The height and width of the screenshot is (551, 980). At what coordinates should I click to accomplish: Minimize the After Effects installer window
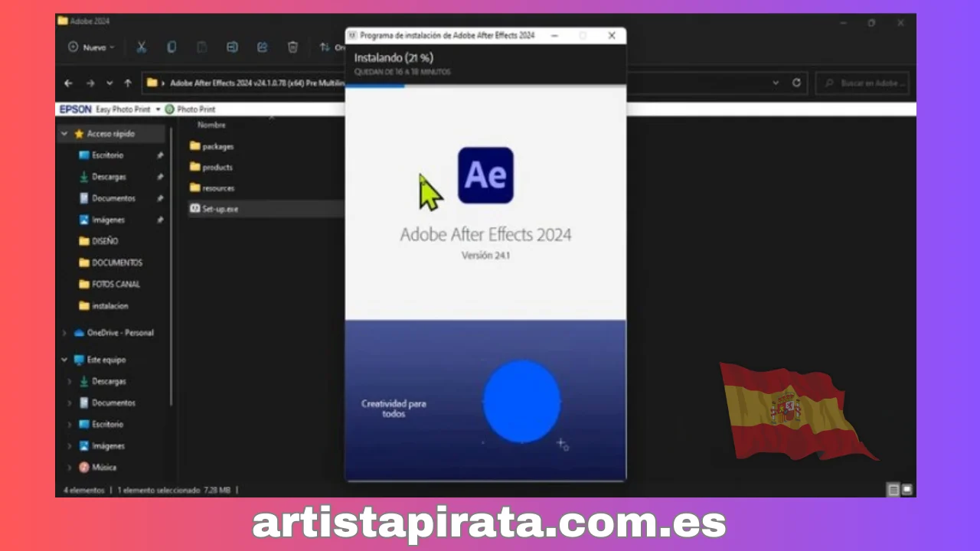tap(554, 35)
